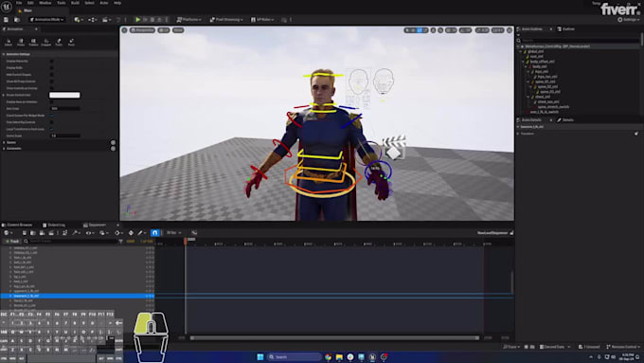This screenshot has width=644, height=363.
Task: Activate the translate gizmo in viewport toolbar
Action: click(x=414, y=30)
